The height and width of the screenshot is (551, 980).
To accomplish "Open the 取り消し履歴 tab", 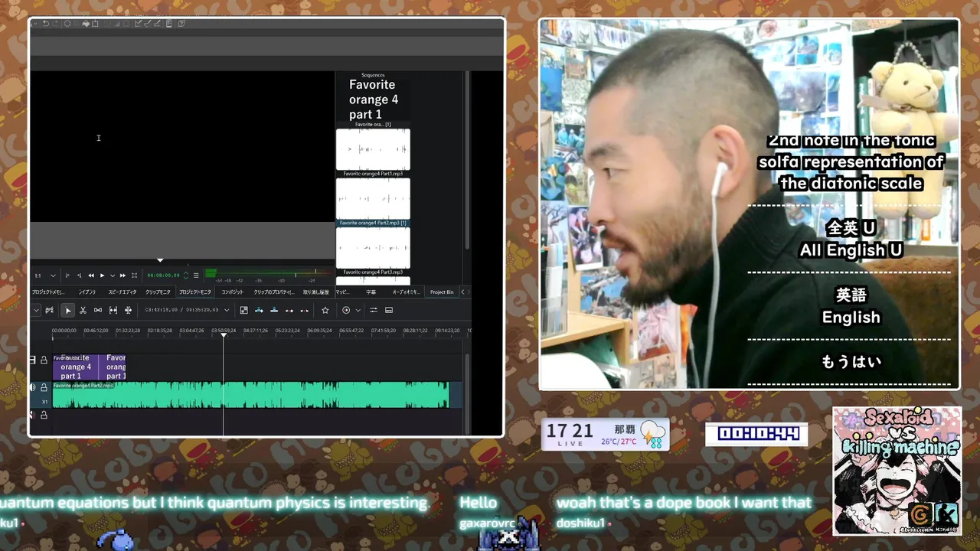I will [x=315, y=292].
